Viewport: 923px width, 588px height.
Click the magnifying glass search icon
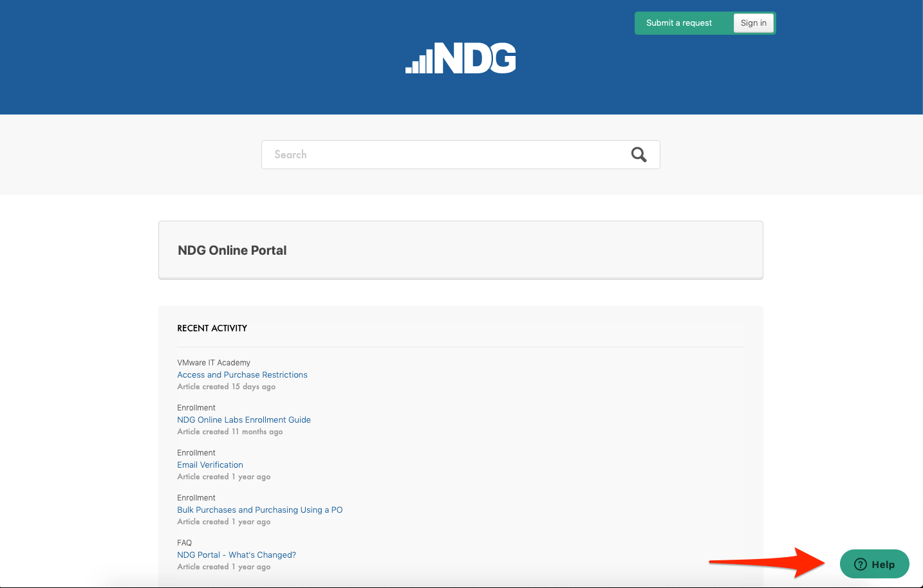point(639,154)
